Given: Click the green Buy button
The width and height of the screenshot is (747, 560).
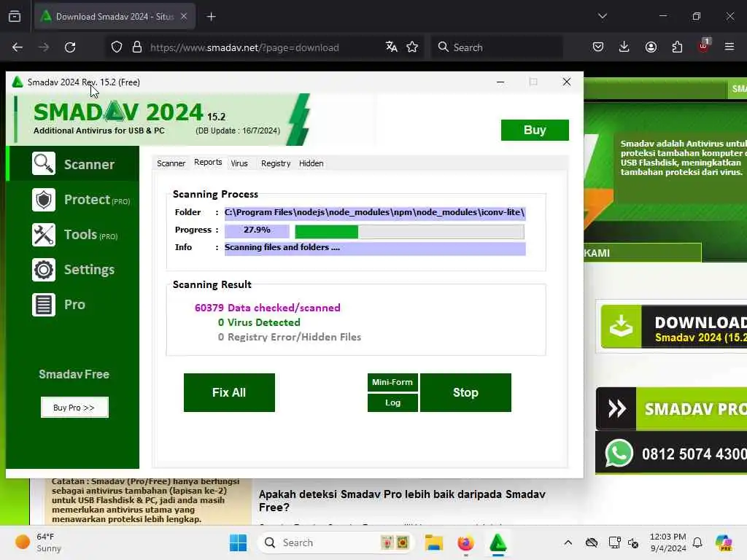Looking at the screenshot, I should click(535, 130).
